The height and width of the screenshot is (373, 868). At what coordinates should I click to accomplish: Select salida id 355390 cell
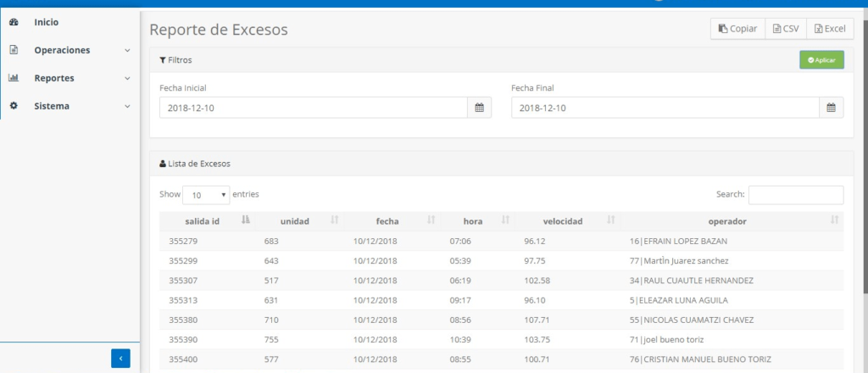[x=183, y=340]
